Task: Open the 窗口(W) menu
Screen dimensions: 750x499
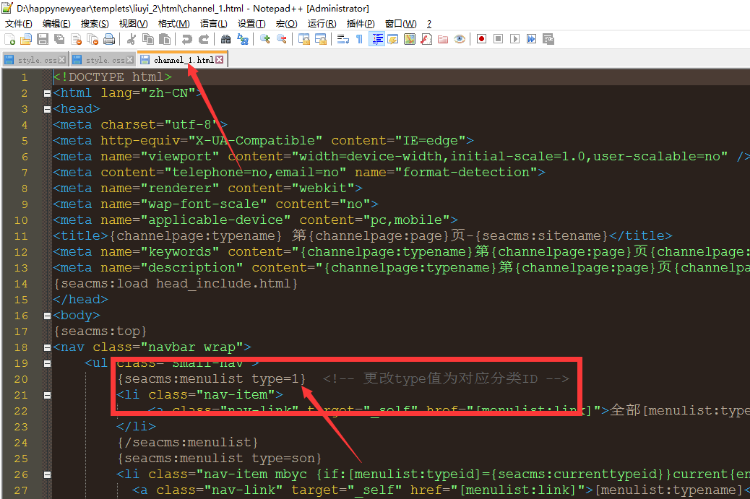Action: pos(401,24)
